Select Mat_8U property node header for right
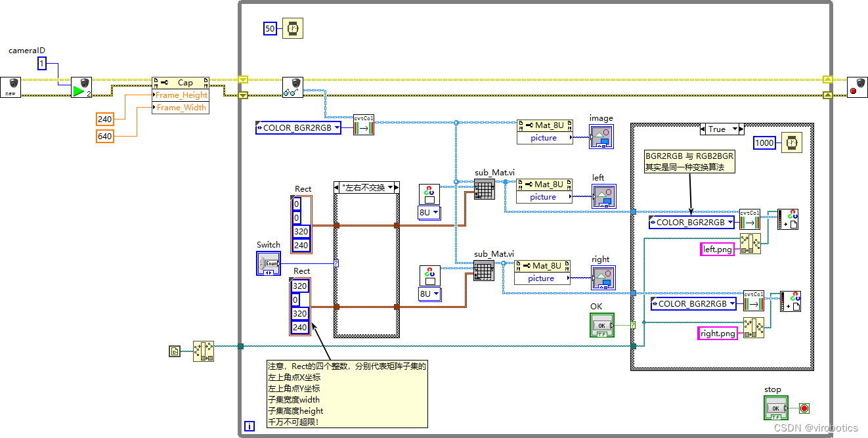 (542, 265)
